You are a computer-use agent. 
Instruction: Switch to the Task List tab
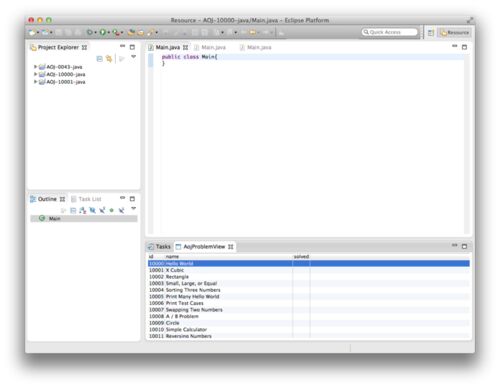(x=86, y=199)
